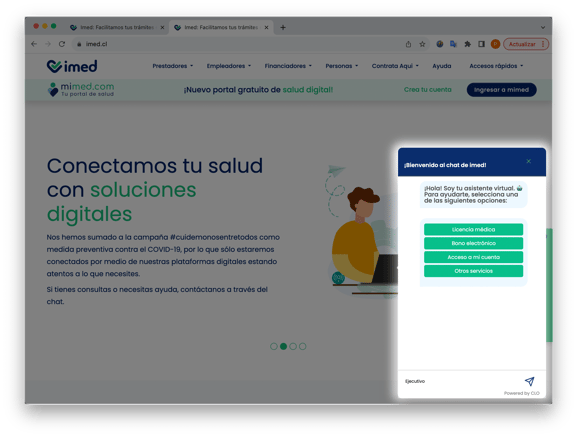Screen dimensions: 577x437
Task: Click the imed.cl address bar
Action: (236, 44)
